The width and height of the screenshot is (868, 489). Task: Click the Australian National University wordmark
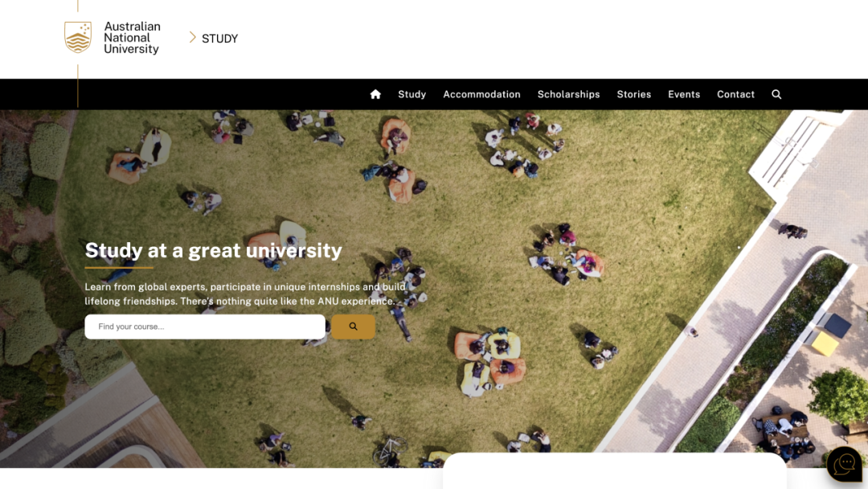pyautogui.click(x=132, y=38)
